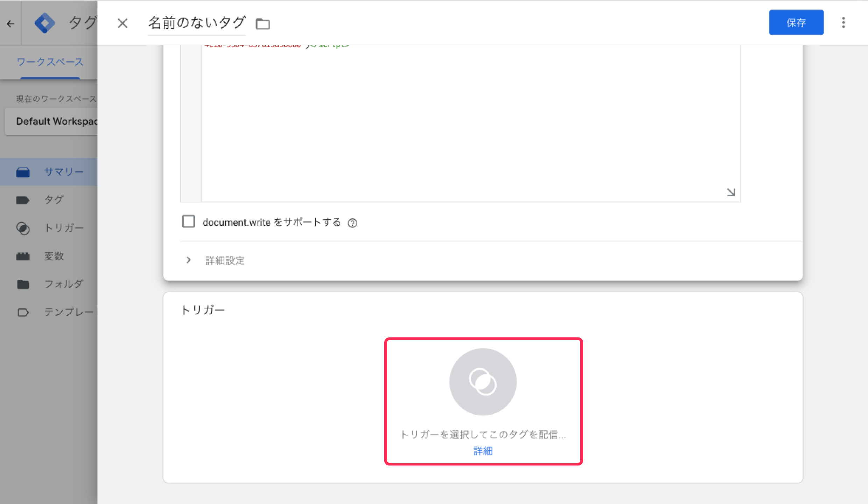The height and width of the screenshot is (504, 868).
Task: Open the Default Workspace selector
Action: tap(56, 121)
